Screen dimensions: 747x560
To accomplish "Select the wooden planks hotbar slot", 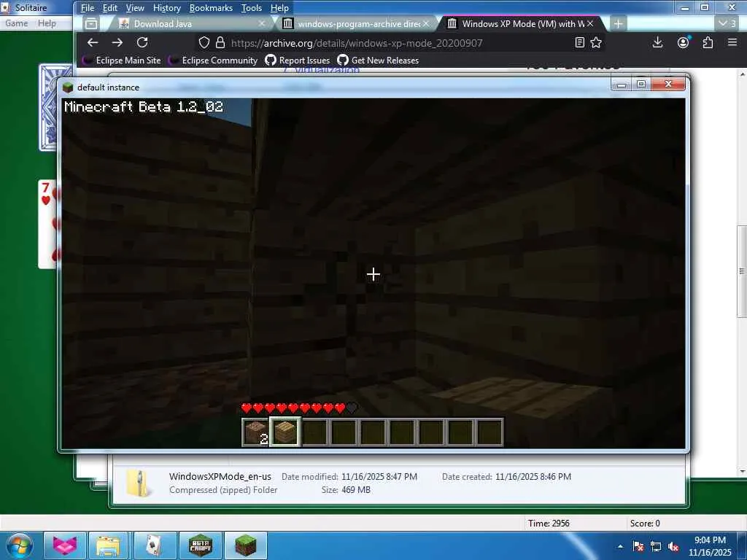I will (x=285, y=432).
